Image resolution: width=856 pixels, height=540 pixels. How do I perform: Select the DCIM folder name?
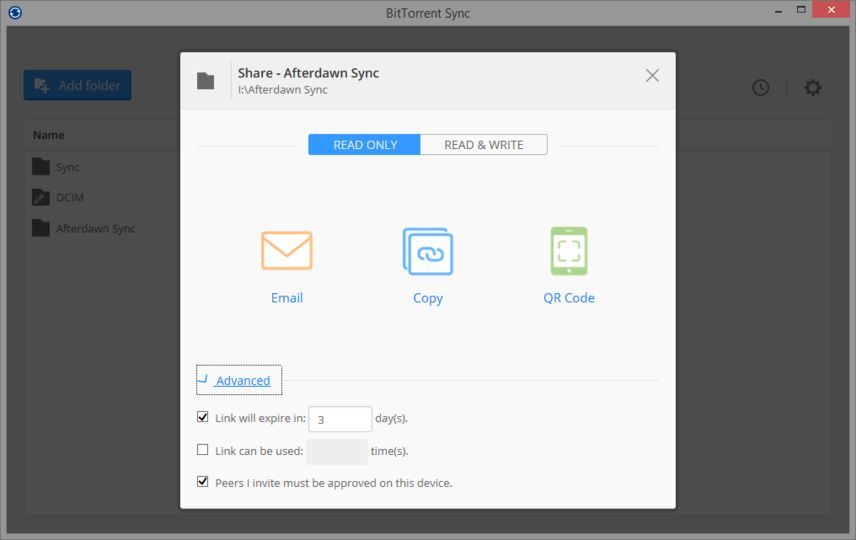tap(70, 198)
